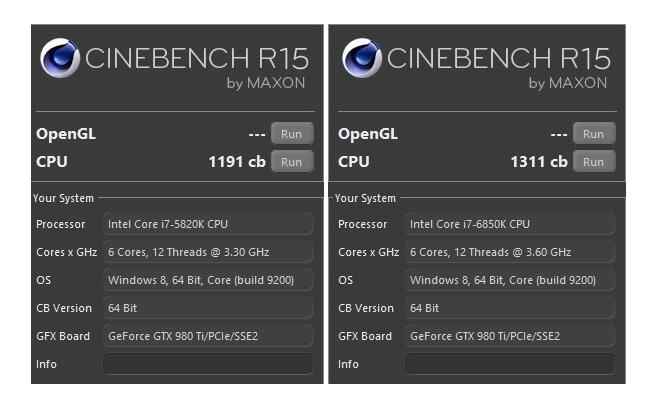Click the empty Info field in right panel

pos(510,364)
